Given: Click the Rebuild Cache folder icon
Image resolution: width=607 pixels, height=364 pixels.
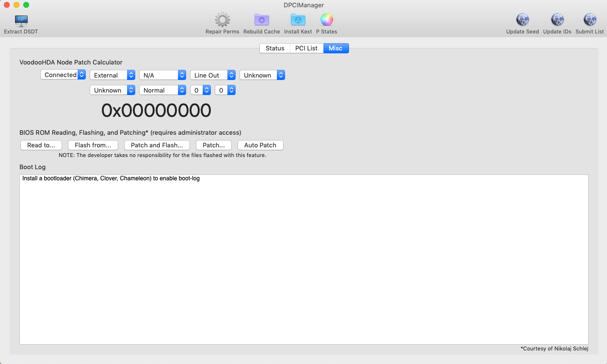Looking at the screenshot, I should [x=262, y=20].
